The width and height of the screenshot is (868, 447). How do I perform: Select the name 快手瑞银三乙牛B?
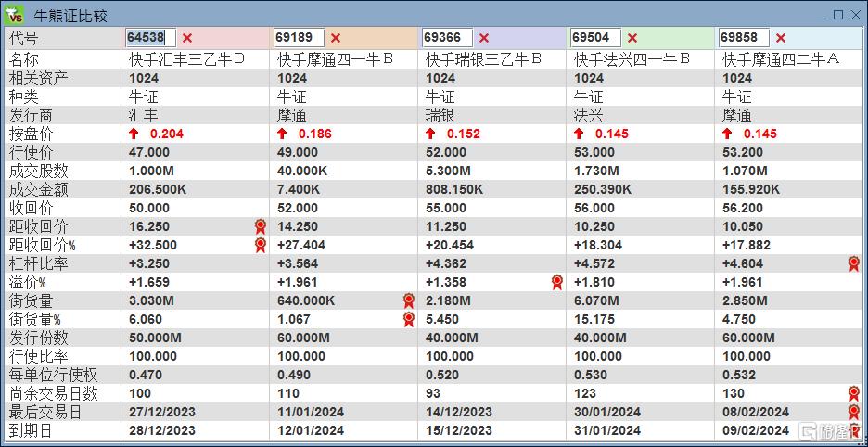click(483, 58)
